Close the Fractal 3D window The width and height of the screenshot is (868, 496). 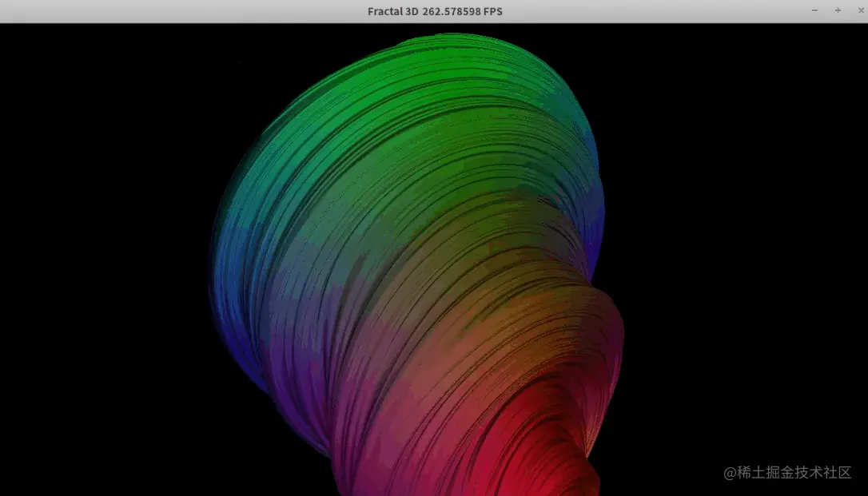[x=861, y=10]
